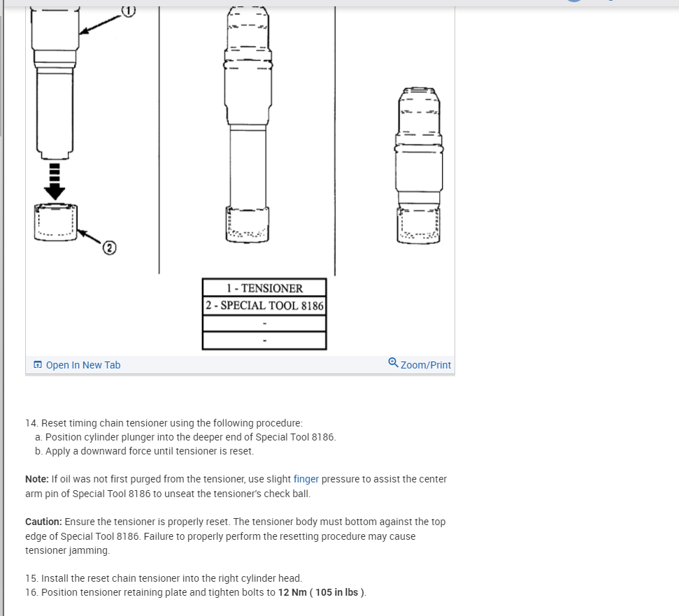
Task: Click sub-step a 'Position cylinder plunger' text
Action: tap(185, 437)
